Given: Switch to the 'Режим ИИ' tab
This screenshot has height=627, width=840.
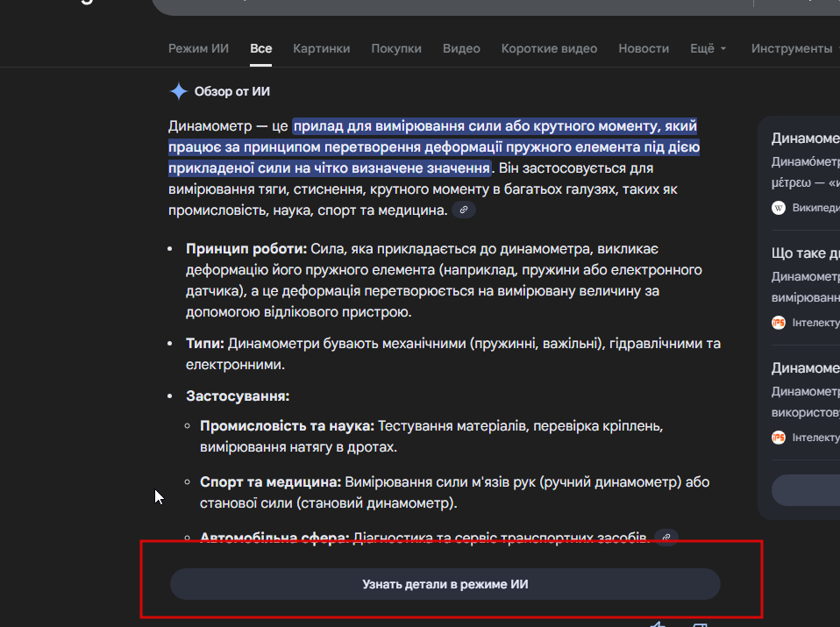Looking at the screenshot, I should point(198,48).
